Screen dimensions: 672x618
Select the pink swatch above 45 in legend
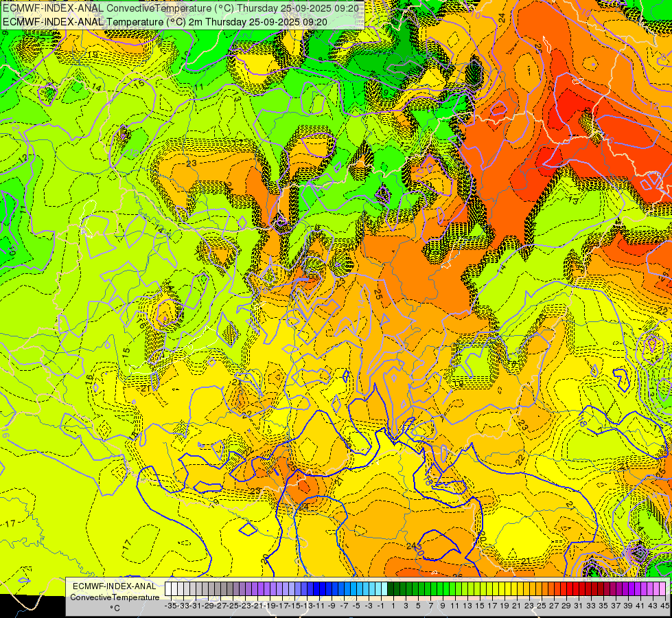663,588
